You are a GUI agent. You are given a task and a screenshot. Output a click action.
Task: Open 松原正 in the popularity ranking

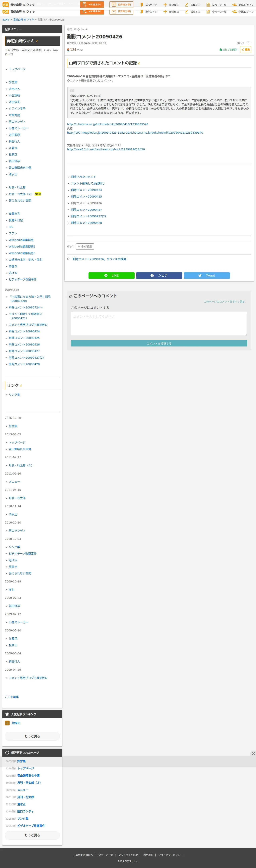click(16, 723)
